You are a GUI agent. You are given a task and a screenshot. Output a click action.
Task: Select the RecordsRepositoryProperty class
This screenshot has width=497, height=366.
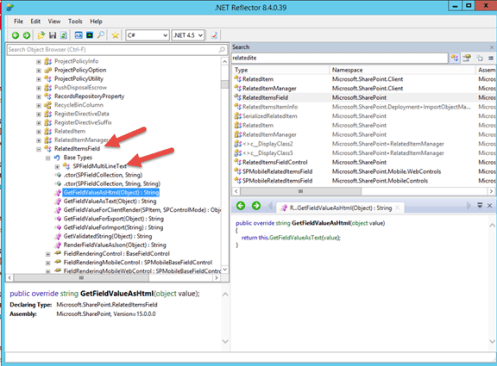(89, 96)
